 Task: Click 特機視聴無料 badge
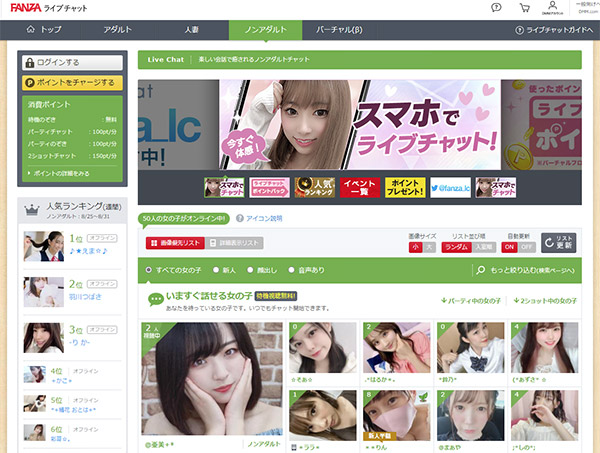(x=276, y=296)
